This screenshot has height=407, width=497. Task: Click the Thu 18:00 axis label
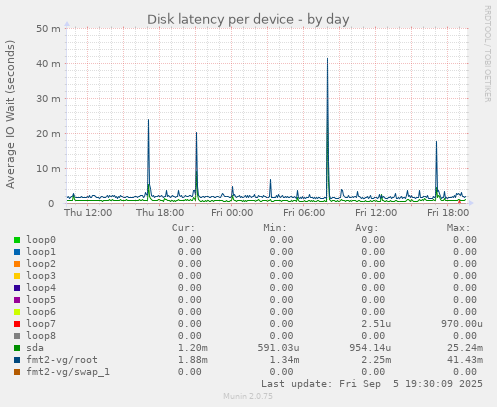point(160,213)
